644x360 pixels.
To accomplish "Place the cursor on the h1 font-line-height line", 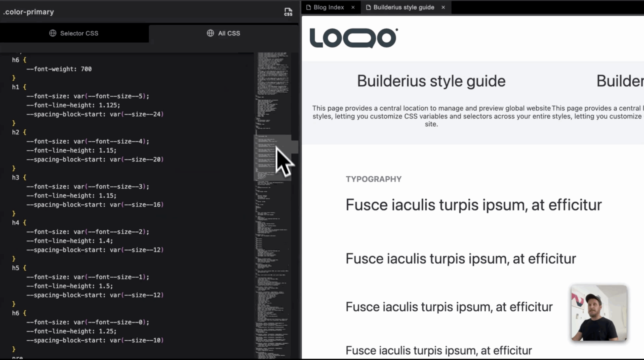I will pyautogui.click(x=73, y=105).
